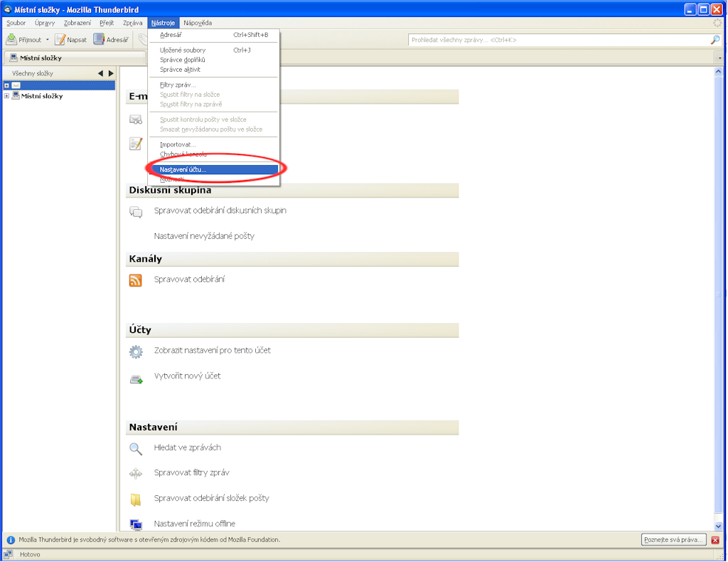728x562 pixels.
Task: Click the create new account icon
Action: [136, 379]
